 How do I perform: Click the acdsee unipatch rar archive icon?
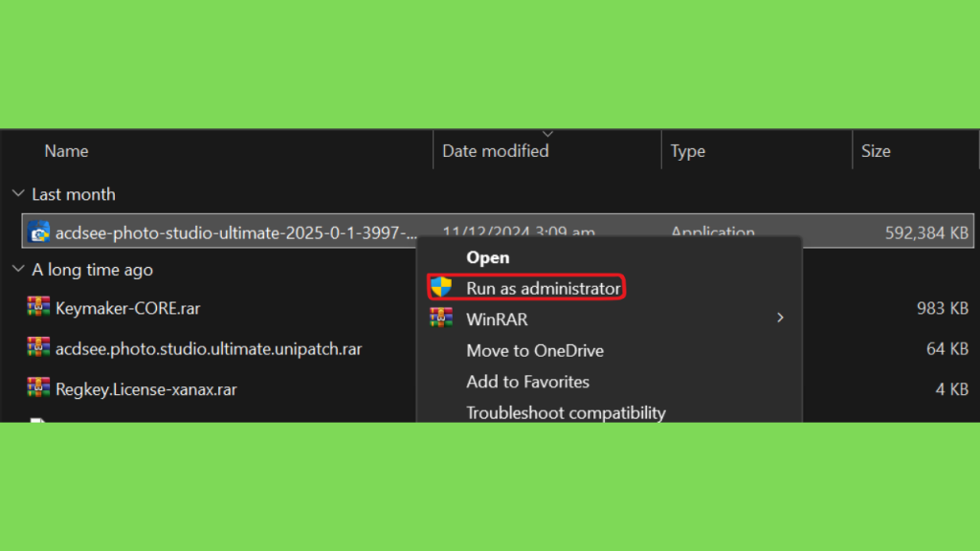tap(38, 347)
